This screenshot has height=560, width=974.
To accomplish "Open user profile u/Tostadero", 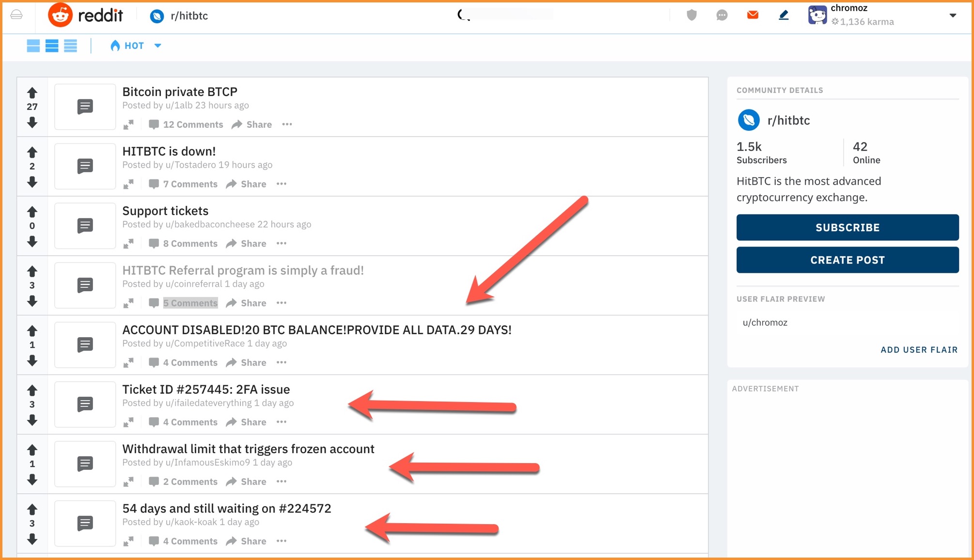I will pyautogui.click(x=190, y=165).
